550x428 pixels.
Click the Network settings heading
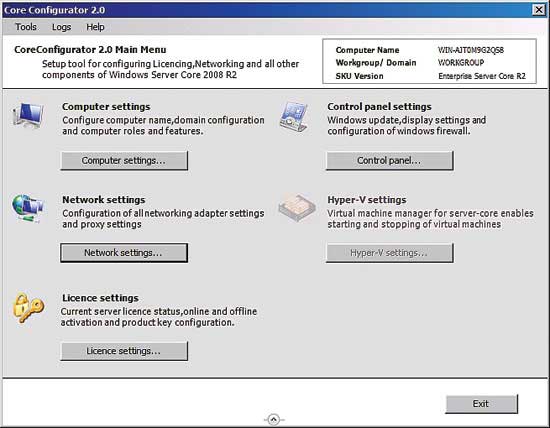click(103, 200)
